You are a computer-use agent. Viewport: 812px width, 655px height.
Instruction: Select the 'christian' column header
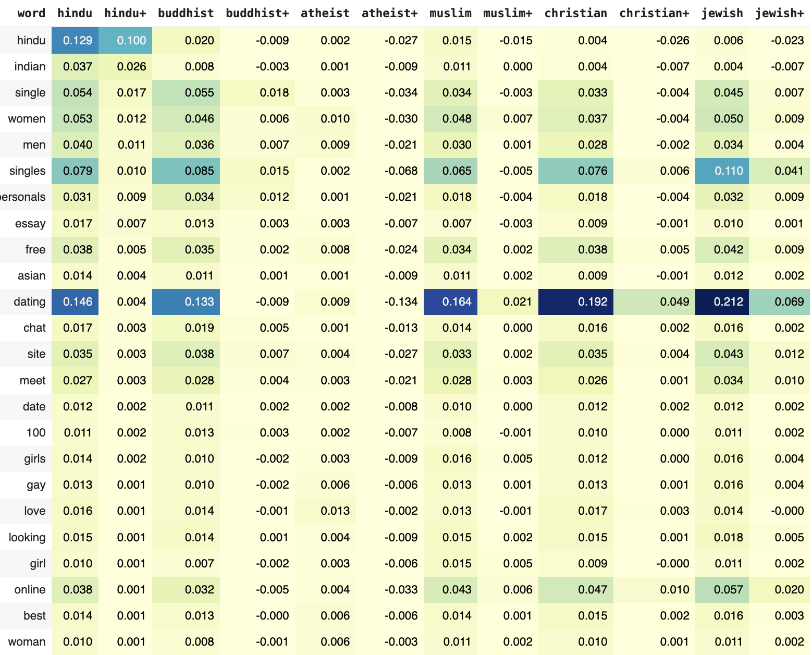click(x=575, y=13)
